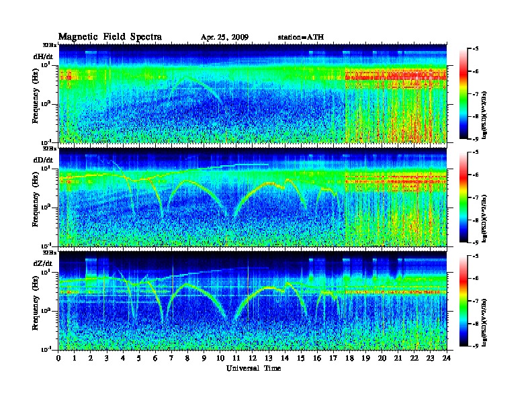Click the top panel color bar
Image resolution: width=532 pixels, height=411 pixels.
click(x=463, y=94)
